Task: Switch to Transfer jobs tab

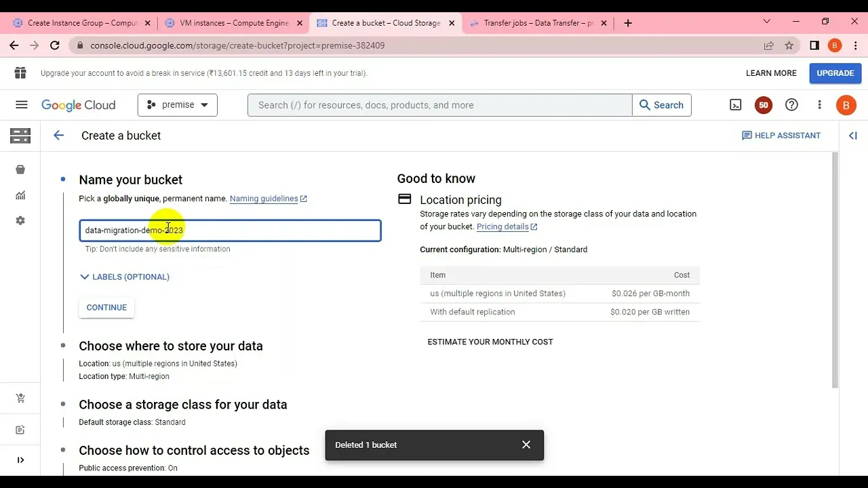Action: point(538,23)
